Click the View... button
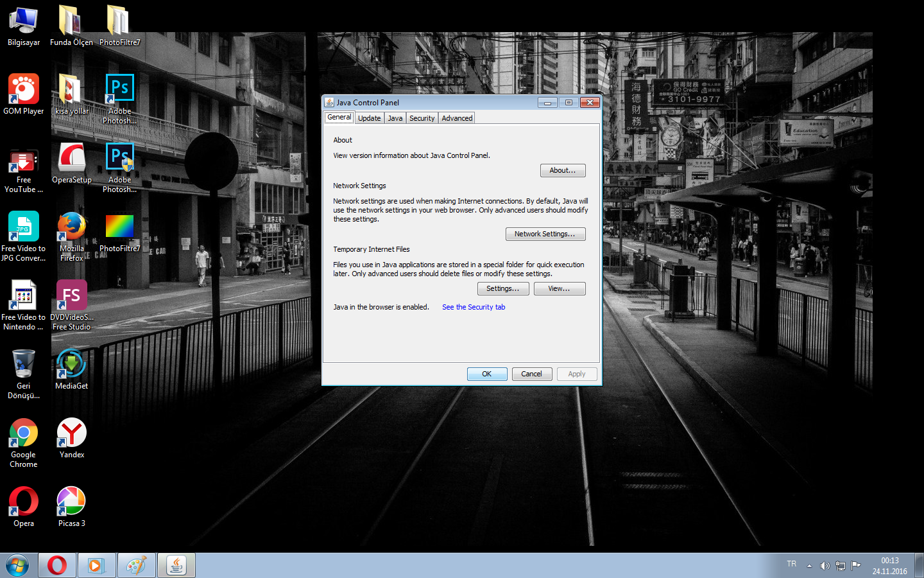924x578 pixels. click(x=560, y=288)
